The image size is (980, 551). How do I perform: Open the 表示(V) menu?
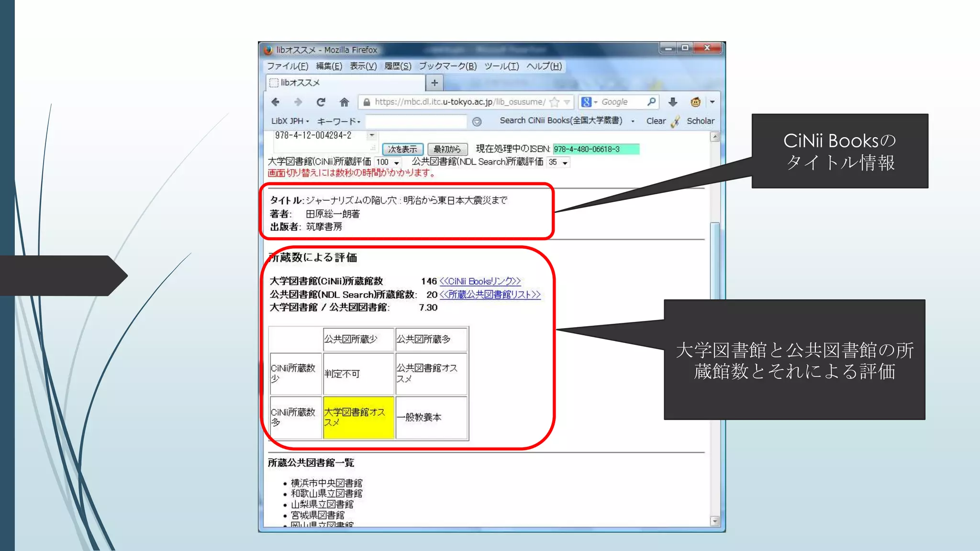coord(363,66)
